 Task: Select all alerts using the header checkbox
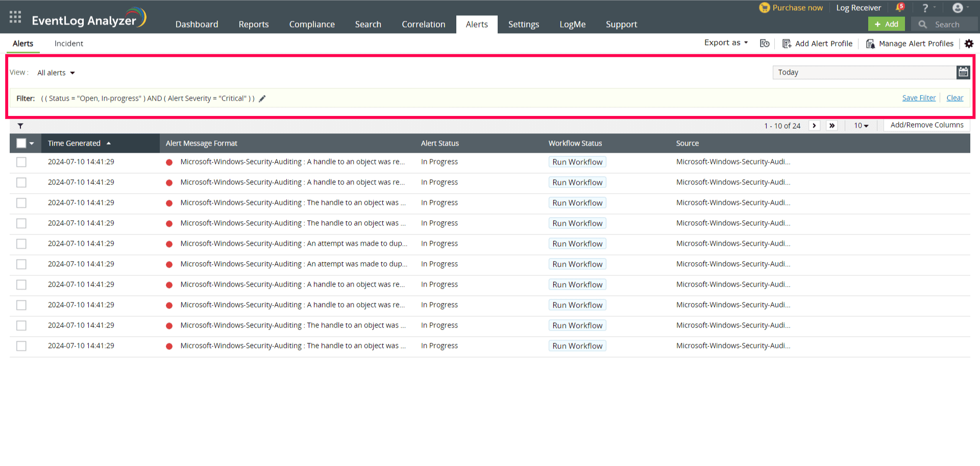(x=20, y=143)
